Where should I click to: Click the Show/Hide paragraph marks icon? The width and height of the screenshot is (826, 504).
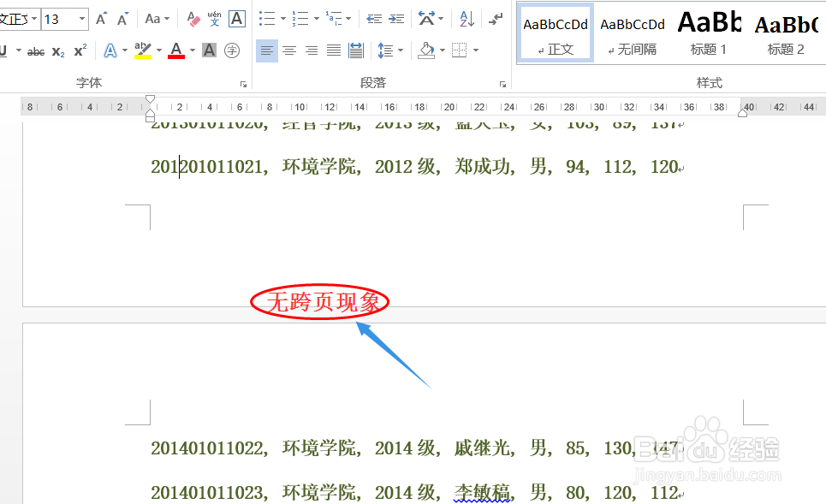496,21
